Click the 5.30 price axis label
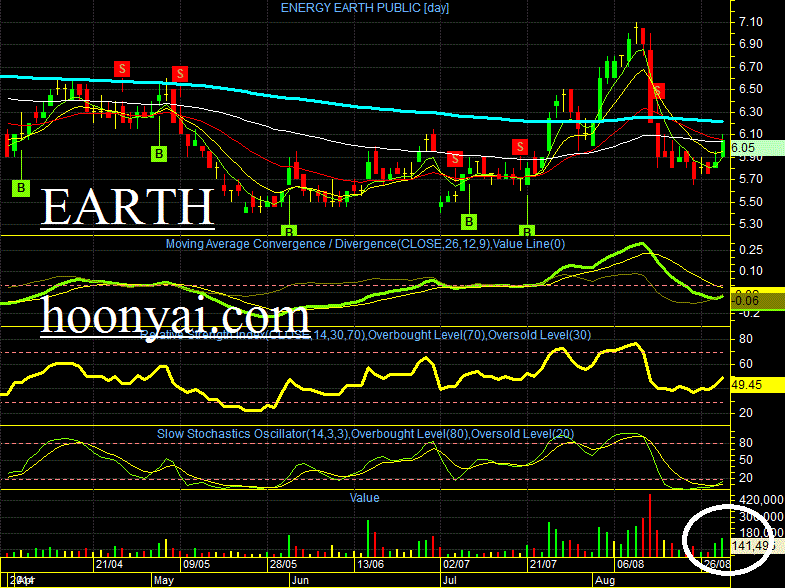Screen dimensions: 785x588 point(750,224)
